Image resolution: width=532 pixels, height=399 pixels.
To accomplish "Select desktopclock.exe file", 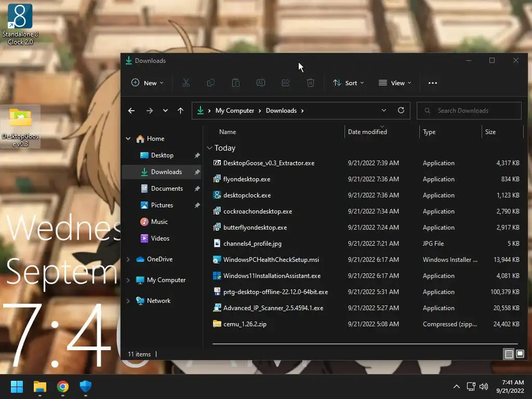I will (x=365, y=195).
